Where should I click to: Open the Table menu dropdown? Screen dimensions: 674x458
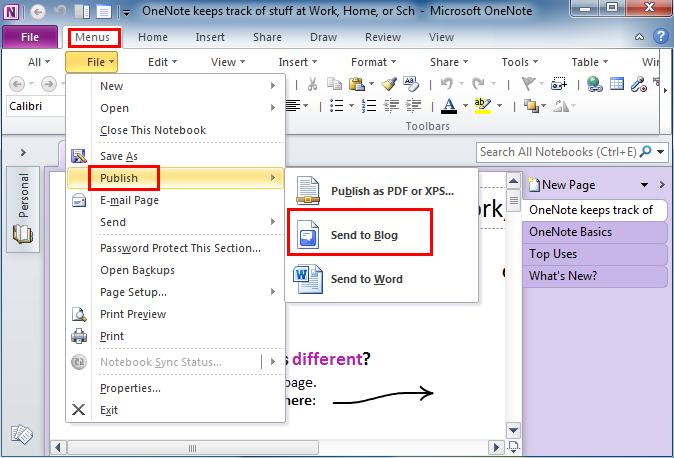pos(590,62)
